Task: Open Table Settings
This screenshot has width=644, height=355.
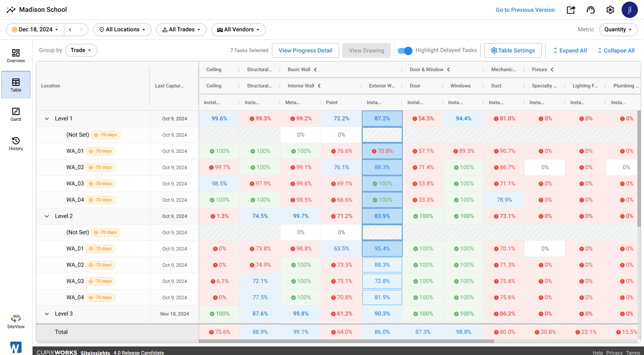Action: tap(513, 50)
